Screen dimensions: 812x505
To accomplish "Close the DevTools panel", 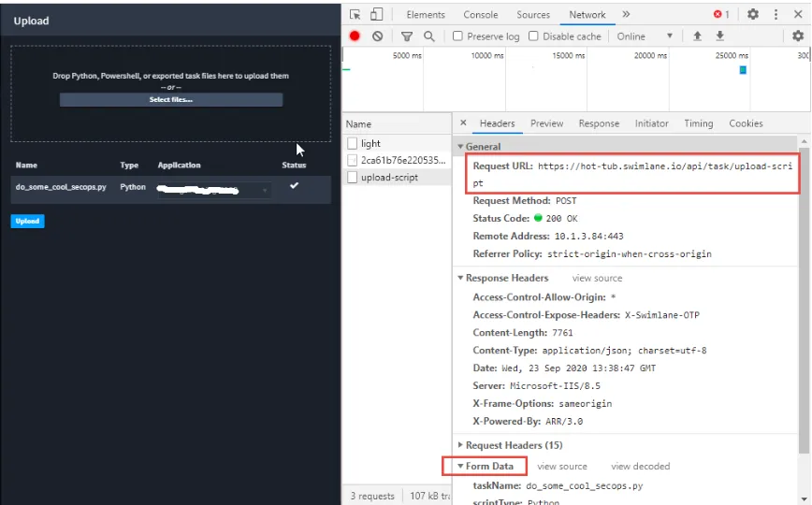I will pos(798,15).
